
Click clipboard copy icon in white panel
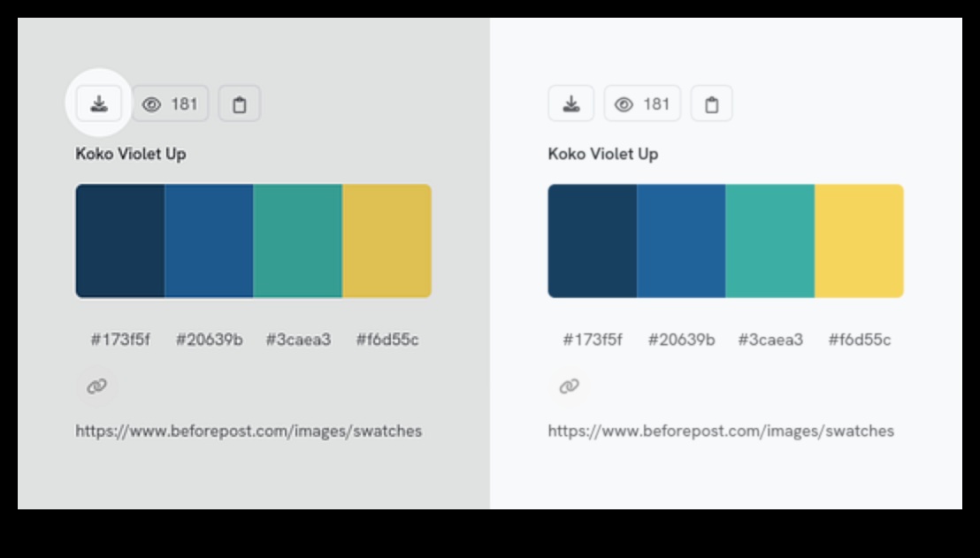711,104
